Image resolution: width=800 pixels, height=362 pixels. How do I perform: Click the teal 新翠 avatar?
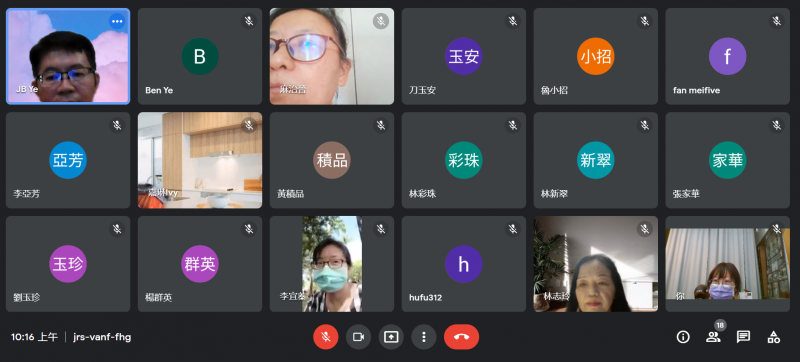point(595,160)
